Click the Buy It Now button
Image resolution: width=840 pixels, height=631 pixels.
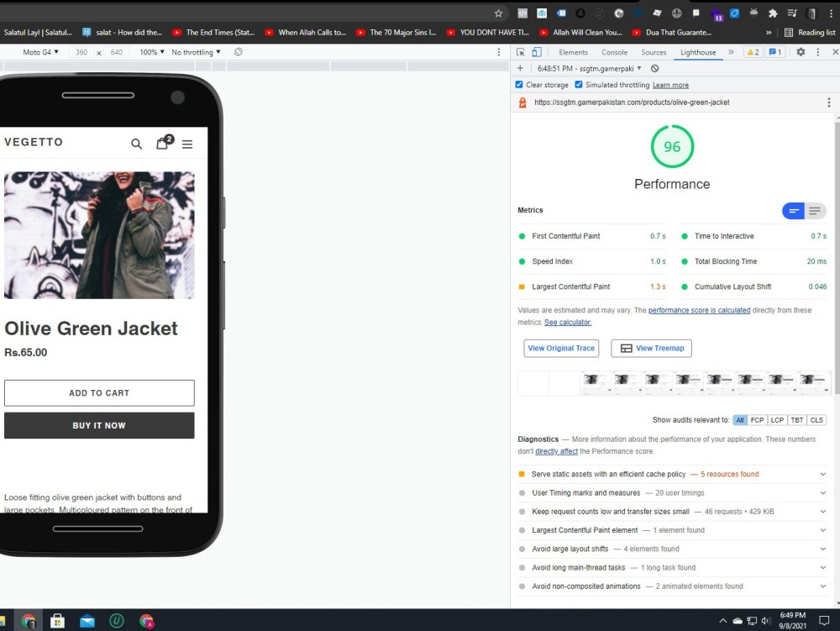click(99, 425)
